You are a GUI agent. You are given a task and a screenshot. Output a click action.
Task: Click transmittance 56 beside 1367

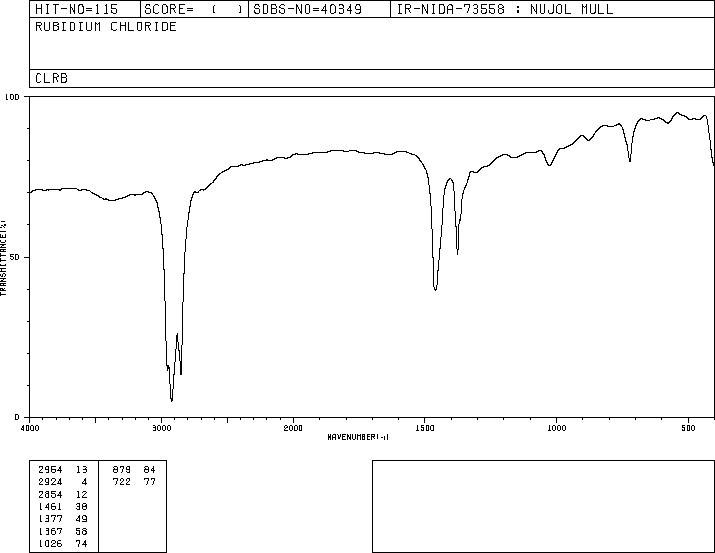coord(82,531)
